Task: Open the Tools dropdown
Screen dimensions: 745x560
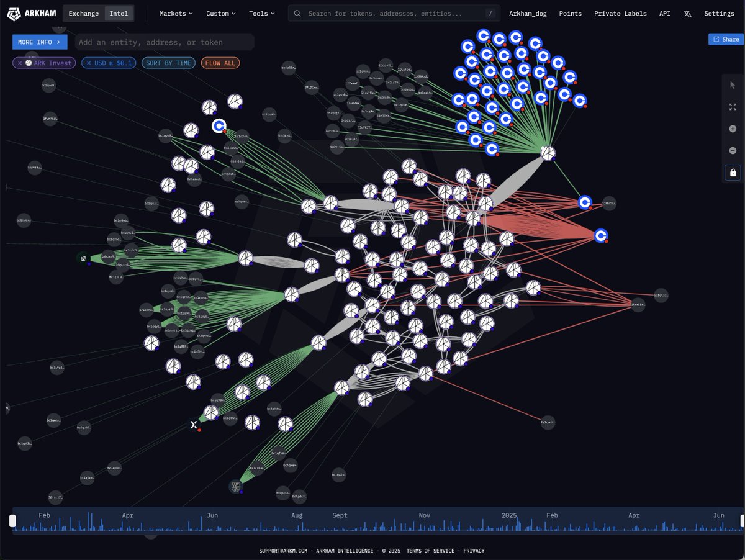Action: coord(262,13)
